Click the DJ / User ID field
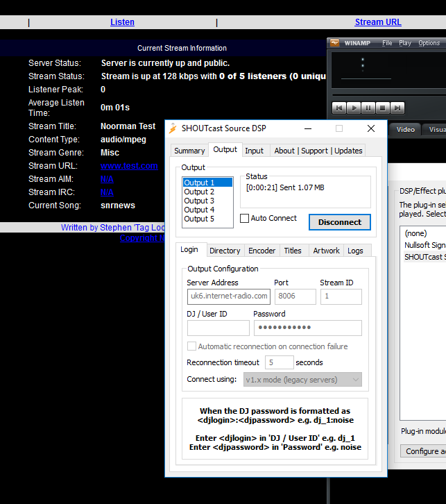Image resolution: width=446 pixels, height=504 pixels. [x=218, y=328]
